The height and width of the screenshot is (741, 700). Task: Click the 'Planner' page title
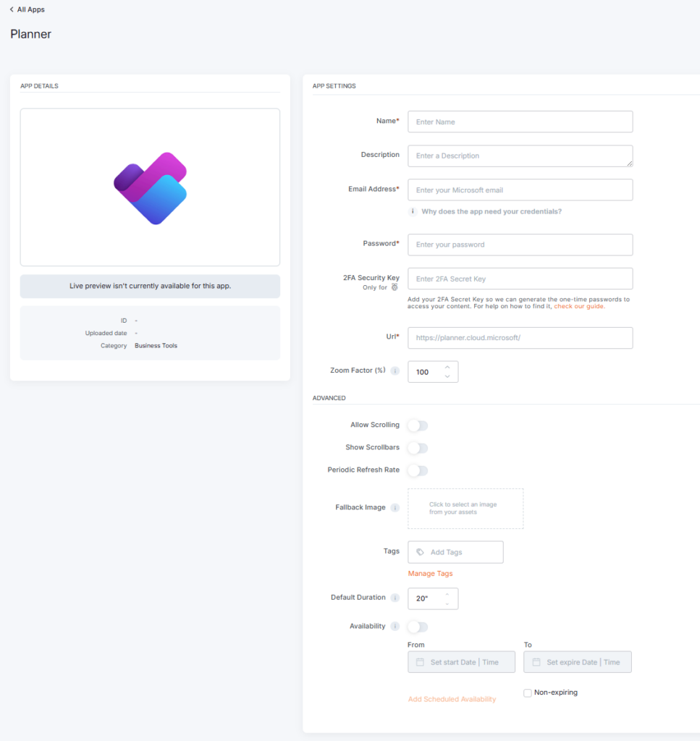(30, 34)
